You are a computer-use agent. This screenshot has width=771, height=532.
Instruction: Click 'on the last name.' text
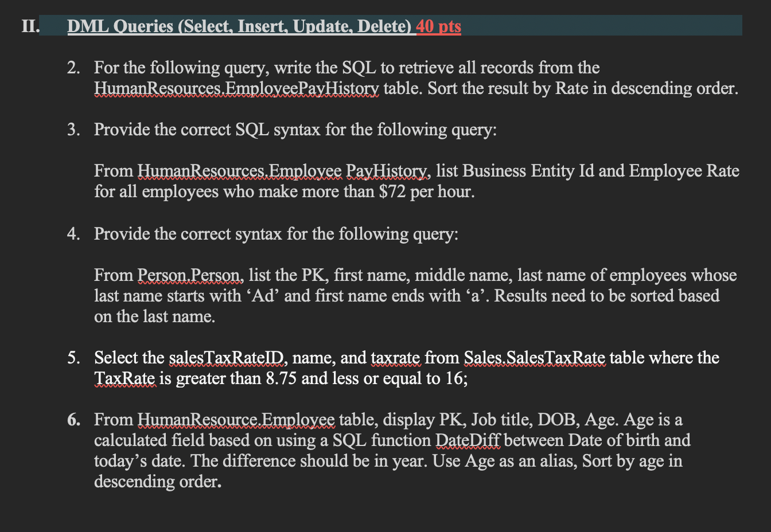coord(155,316)
